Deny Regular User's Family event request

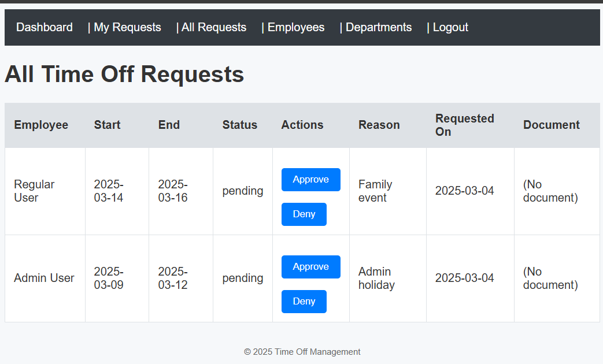[x=304, y=214]
